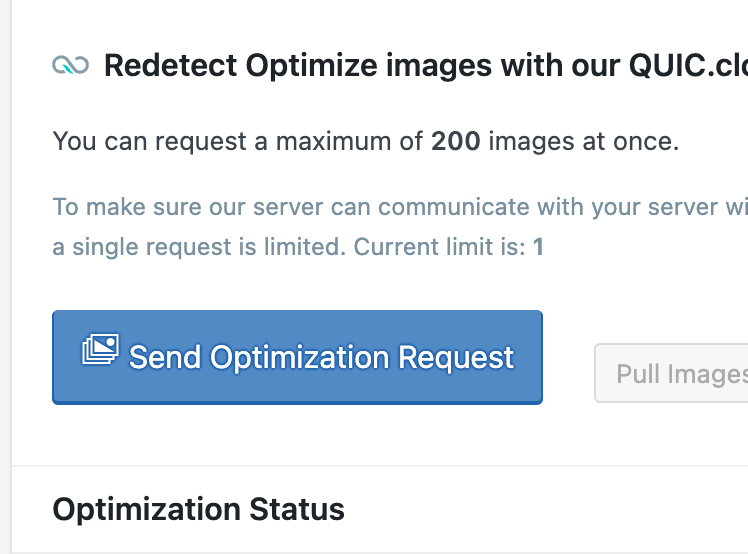Click the truncated "QUIC.clo" text in the heading
Viewport: 748px width, 554px height.
[688, 66]
